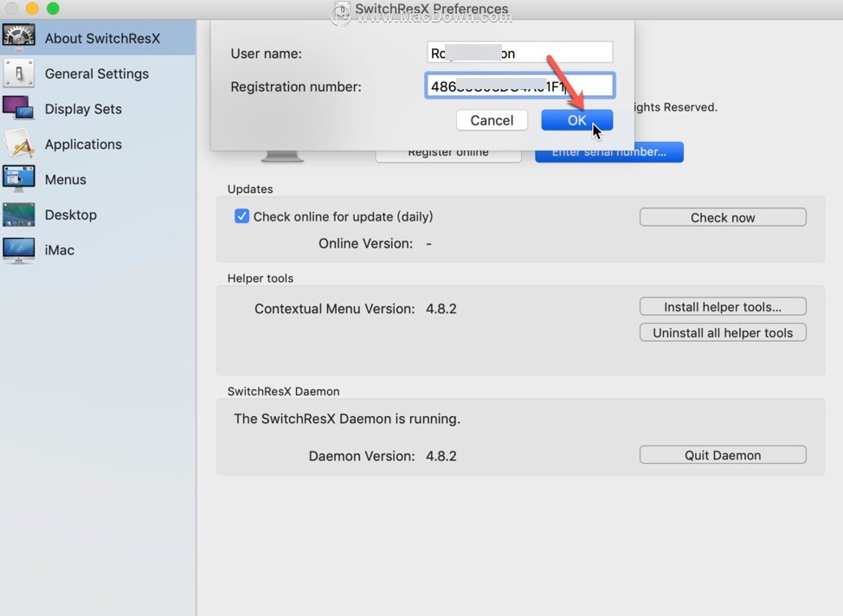
Task: Click the Menus icon in sidebar
Action: 19,178
